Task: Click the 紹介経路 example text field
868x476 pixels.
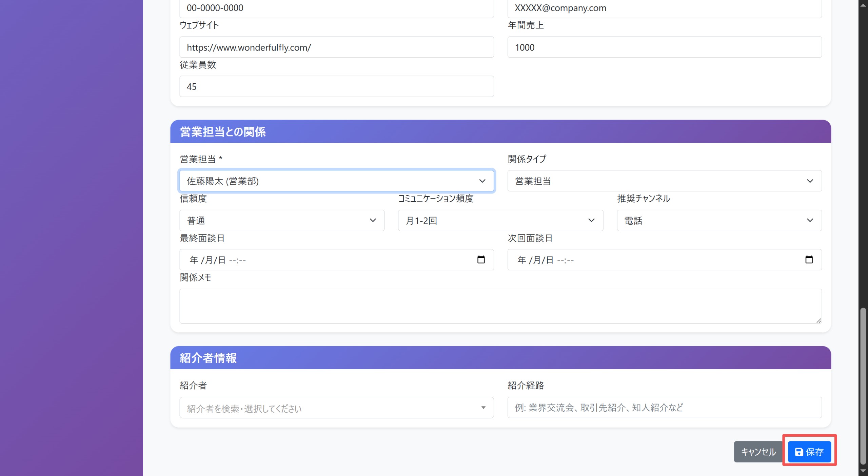Action: (664, 408)
